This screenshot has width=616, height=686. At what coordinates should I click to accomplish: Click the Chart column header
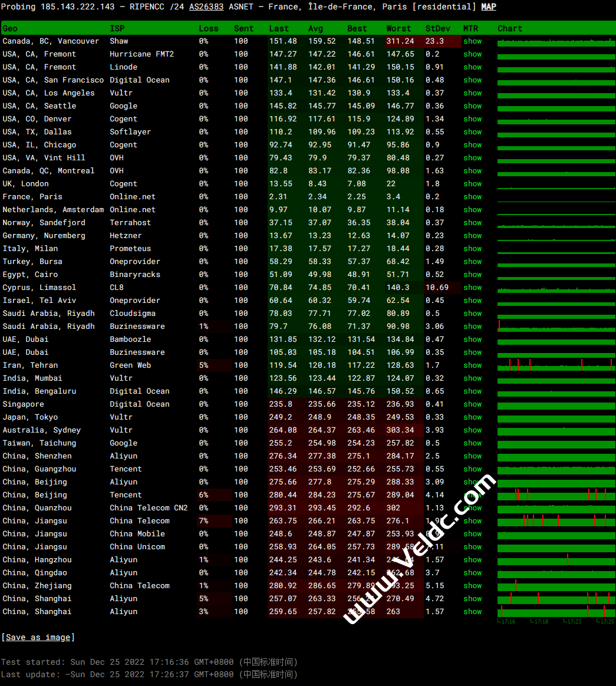(x=510, y=28)
